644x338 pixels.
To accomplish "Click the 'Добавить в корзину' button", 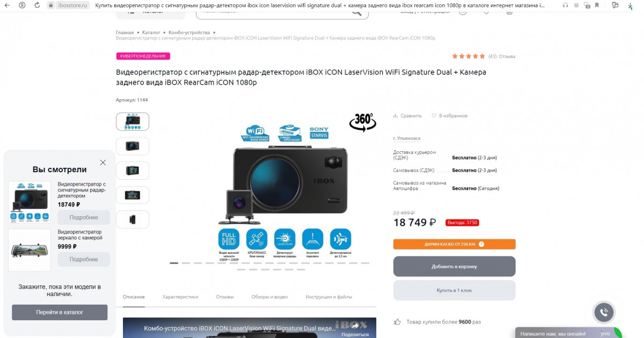I will [454, 266].
